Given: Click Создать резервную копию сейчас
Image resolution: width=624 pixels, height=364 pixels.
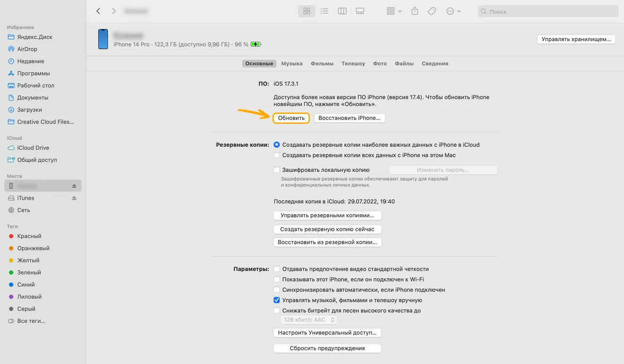Looking at the screenshot, I should [x=327, y=229].
